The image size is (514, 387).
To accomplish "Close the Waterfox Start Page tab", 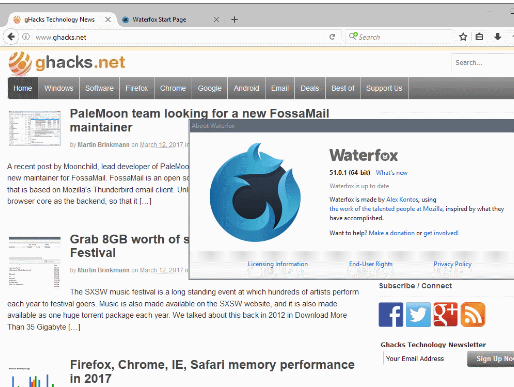I will [x=216, y=20].
